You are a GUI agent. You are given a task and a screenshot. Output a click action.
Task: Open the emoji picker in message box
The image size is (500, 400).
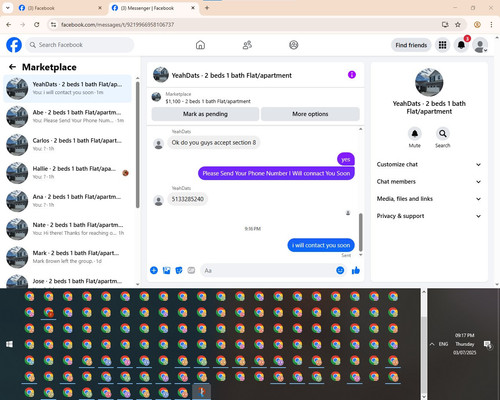pos(340,270)
